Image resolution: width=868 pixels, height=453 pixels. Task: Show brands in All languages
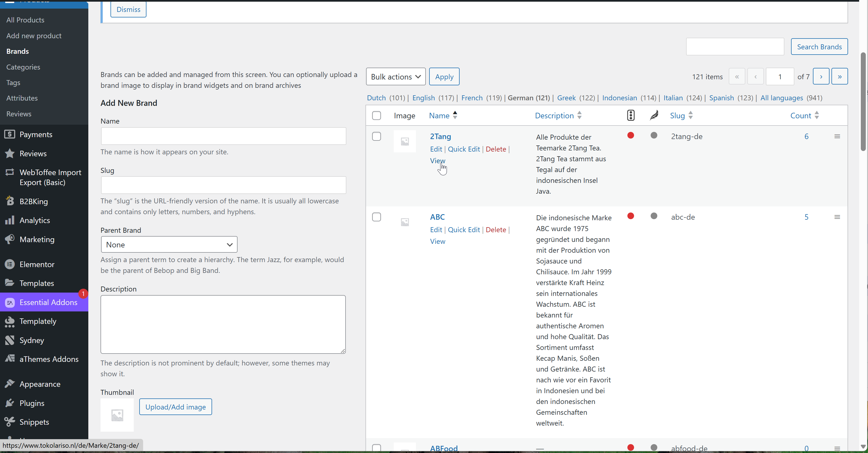point(782,98)
